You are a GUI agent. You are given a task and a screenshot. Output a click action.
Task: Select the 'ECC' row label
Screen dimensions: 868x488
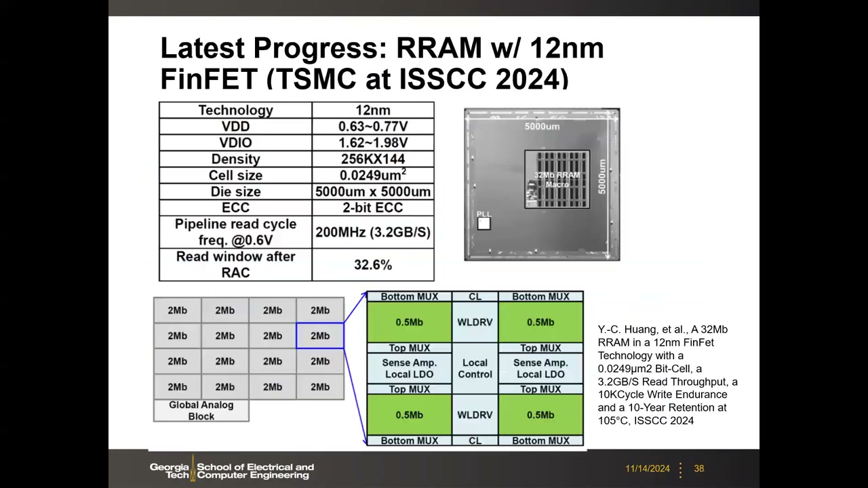click(235, 208)
